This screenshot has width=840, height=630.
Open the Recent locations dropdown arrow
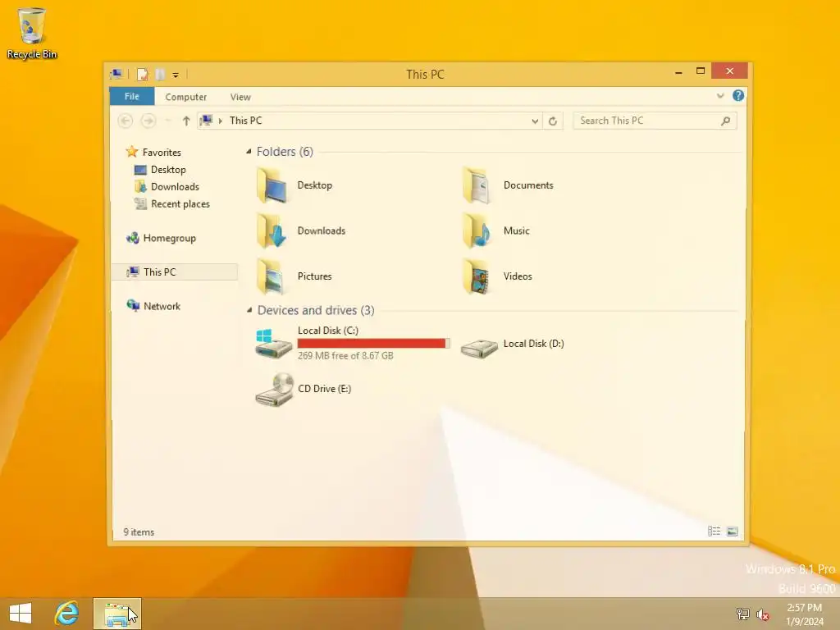pyautogui.click(x=167, y=121)
